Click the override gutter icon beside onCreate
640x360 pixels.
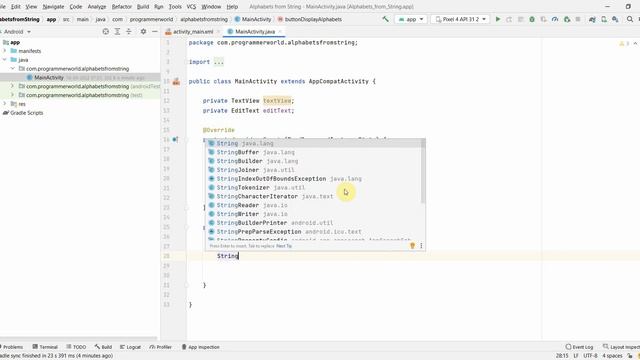175,140
